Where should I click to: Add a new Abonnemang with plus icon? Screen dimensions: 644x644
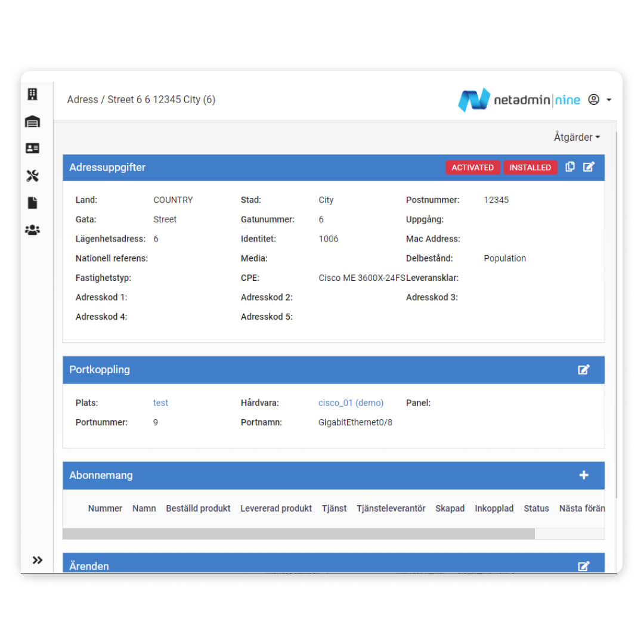(584, 475)
